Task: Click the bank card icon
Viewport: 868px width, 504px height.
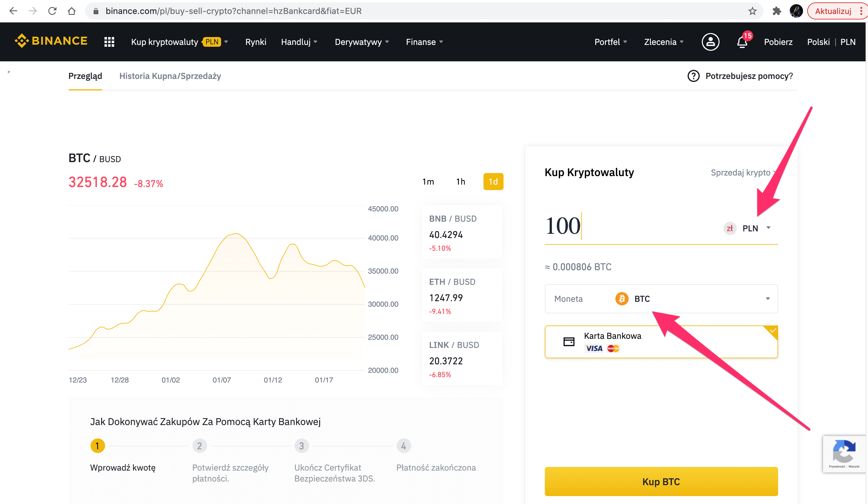Action: pyautogui.click(x=569, y=342)
